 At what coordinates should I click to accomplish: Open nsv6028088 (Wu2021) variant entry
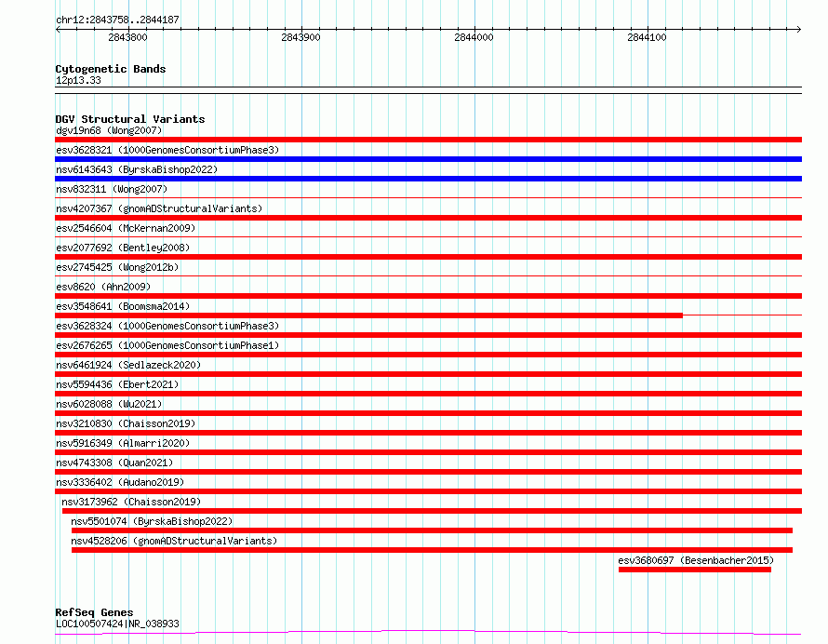tap(109, 404)
